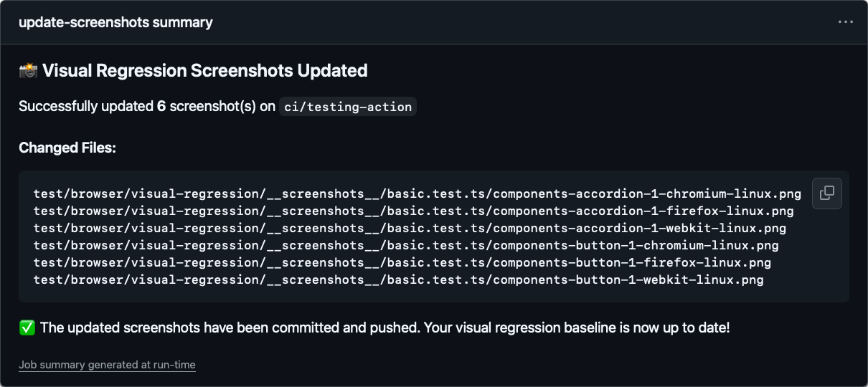
Task: Click the Changed Files label
Action: point(67,148)
